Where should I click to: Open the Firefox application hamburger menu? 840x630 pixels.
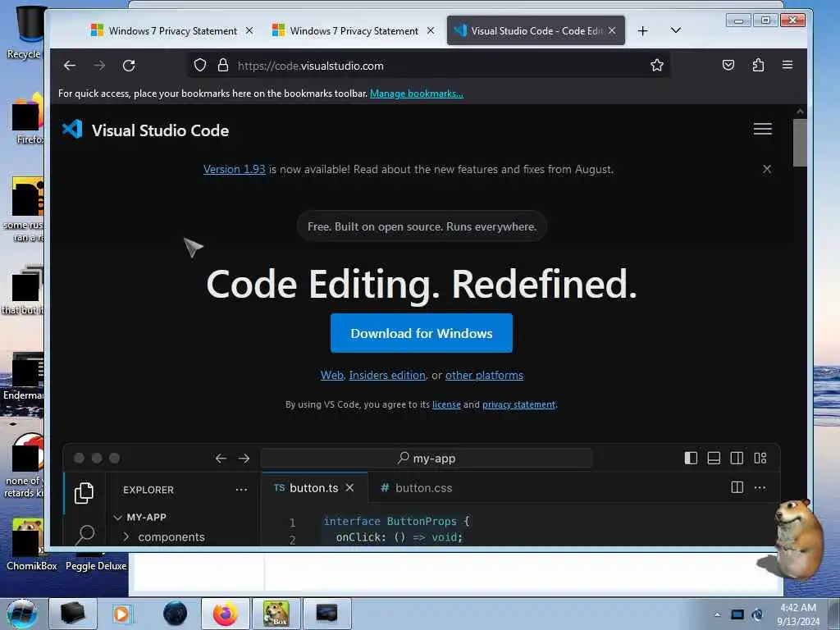coord(787,66)
